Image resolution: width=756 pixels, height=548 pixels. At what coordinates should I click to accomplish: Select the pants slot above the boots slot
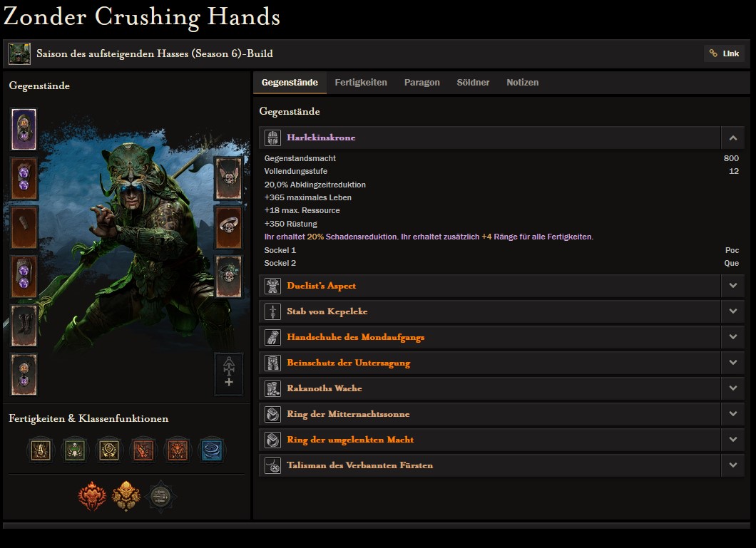pos(24,276)
